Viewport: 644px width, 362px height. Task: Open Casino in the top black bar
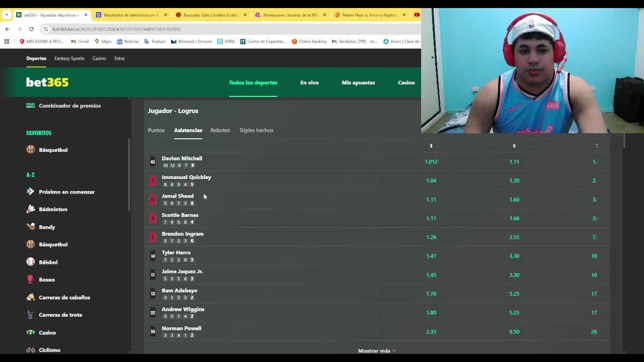click(99, 58)
